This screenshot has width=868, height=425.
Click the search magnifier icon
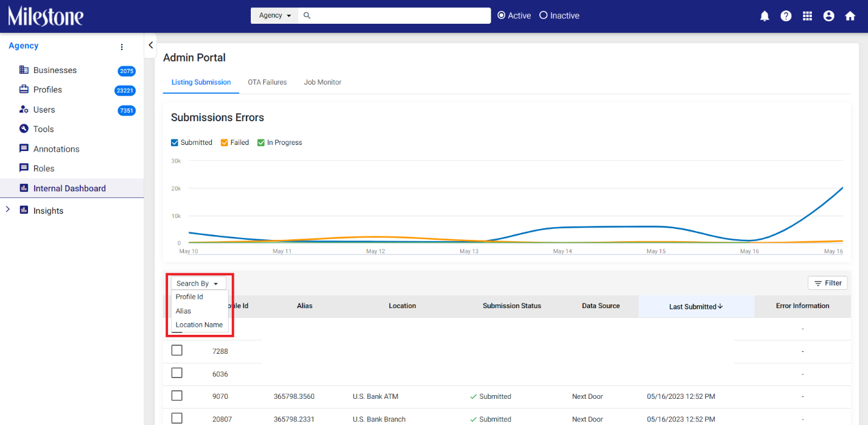[307, 16]
